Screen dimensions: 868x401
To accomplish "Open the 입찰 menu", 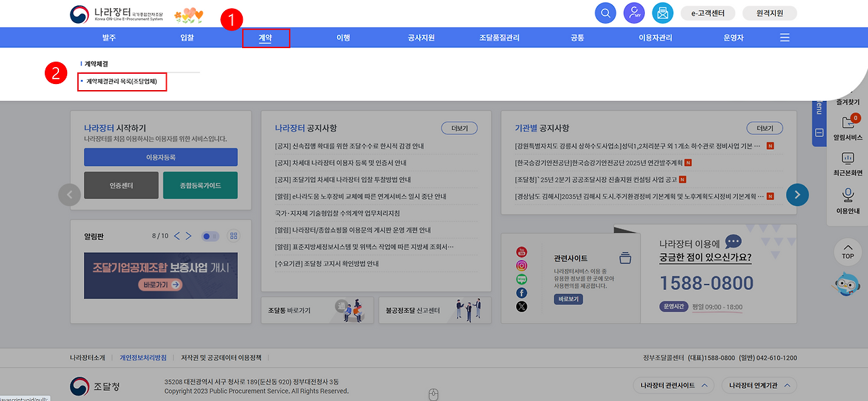I will 187,38.
